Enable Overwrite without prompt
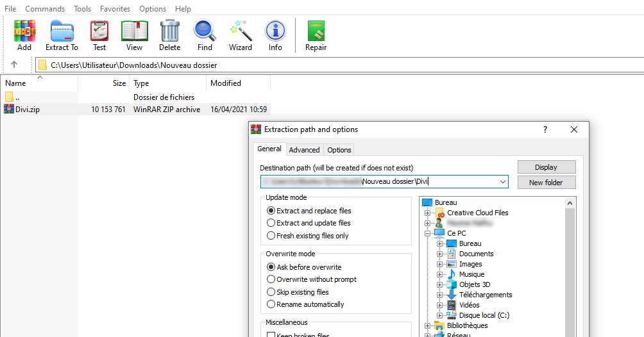The height and width of the screenshot is (337, 644). pyautogui.click(x=271, y=279)
